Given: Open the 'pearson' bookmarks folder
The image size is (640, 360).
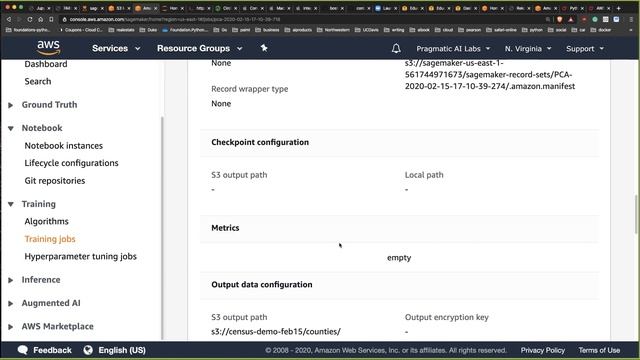Looking at the screenshot, I should 469,30.
